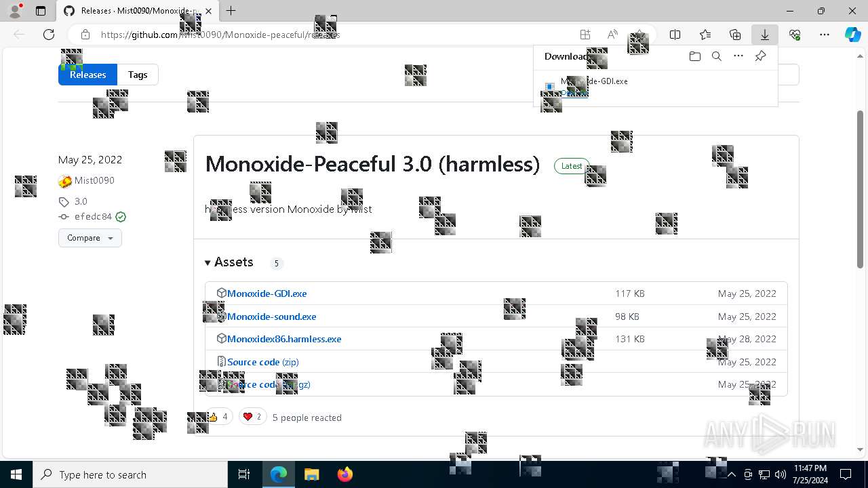Open Monoxide-Peaceful 3.0 release title
This screenshot has width=868, height=488.
(x=372, y=164)
